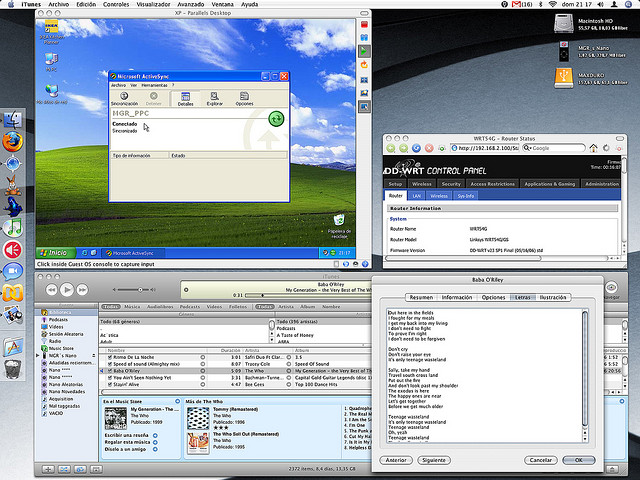Open Visualizador menu in iTunes menu bar
Image resolution: width=640 pixels, height=480 pixels.
click(x=153, y=4)
